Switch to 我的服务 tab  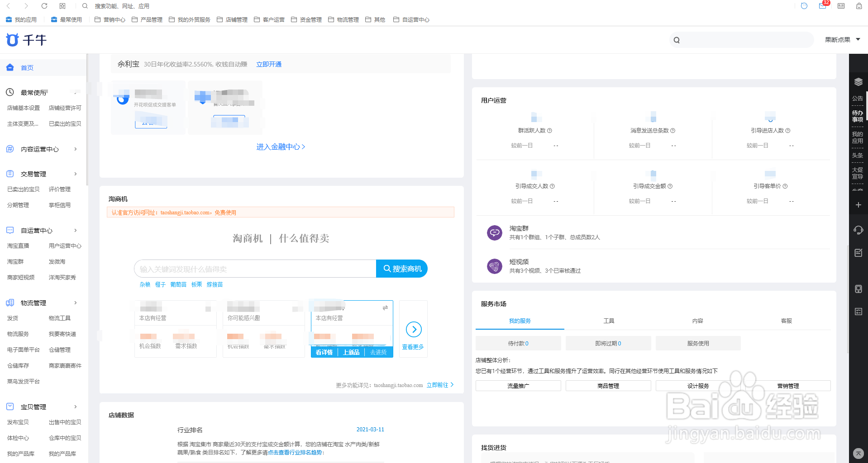coord(520,321)
